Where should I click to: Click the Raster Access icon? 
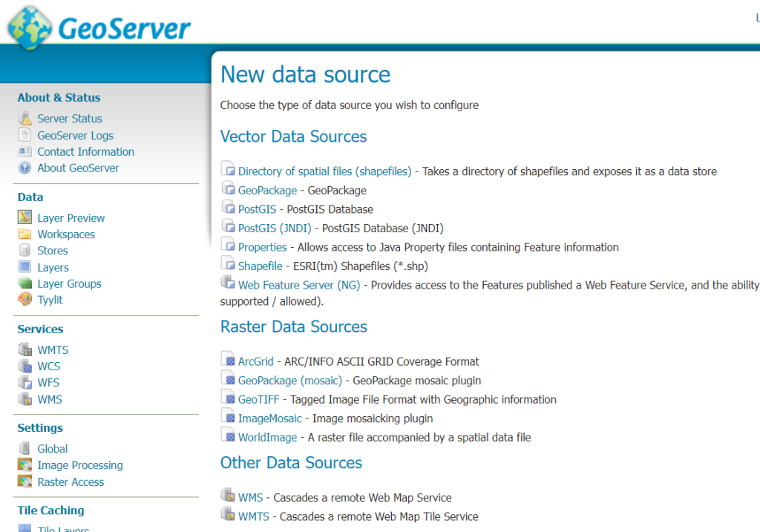pyautogui.click(x=24, y=481)
